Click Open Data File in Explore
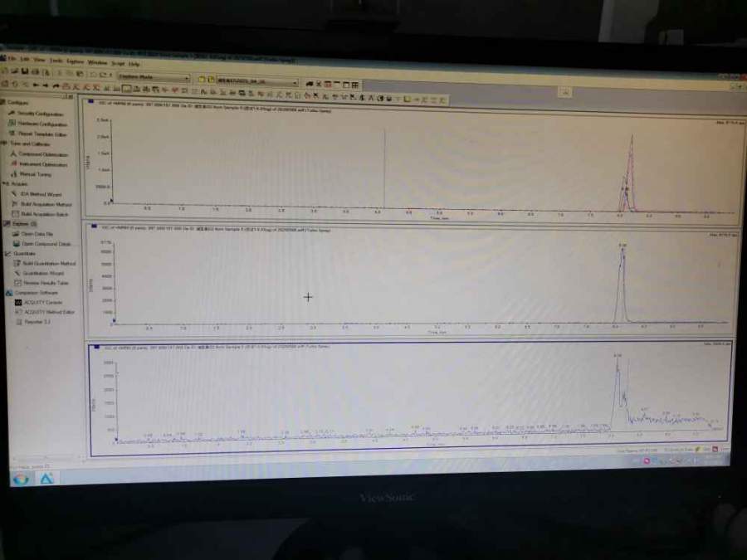 pos(37,234)
